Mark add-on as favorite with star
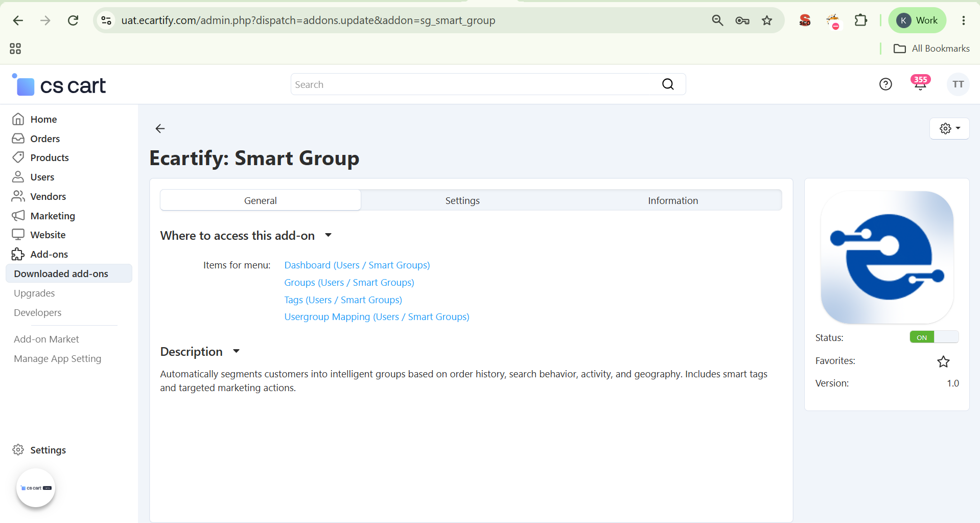Image resolution: width=980 pixels, height=523 pixels. (943, 361)
